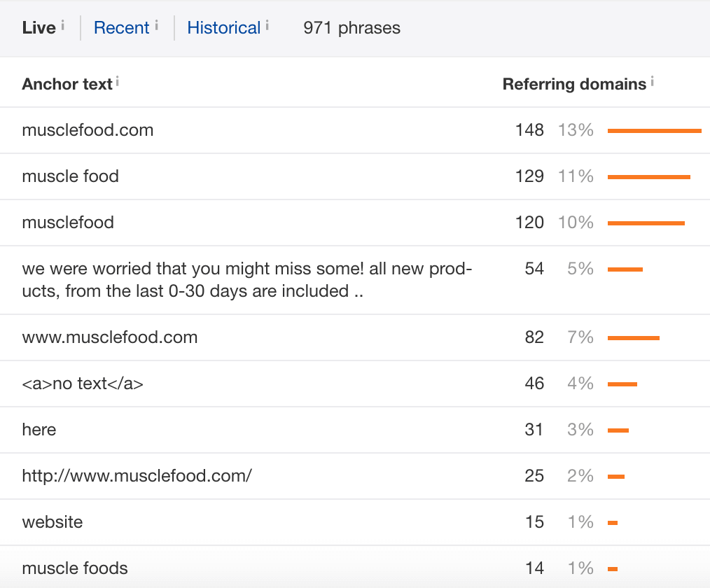
Task: Click the 'here' anchor text row
Action: click(355, 430)
